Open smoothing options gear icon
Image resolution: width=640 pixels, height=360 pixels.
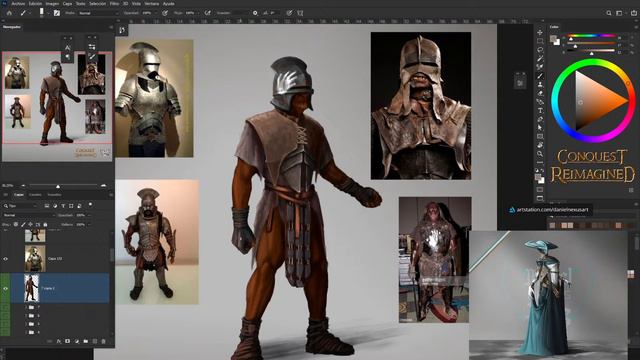tap(255, 13)
